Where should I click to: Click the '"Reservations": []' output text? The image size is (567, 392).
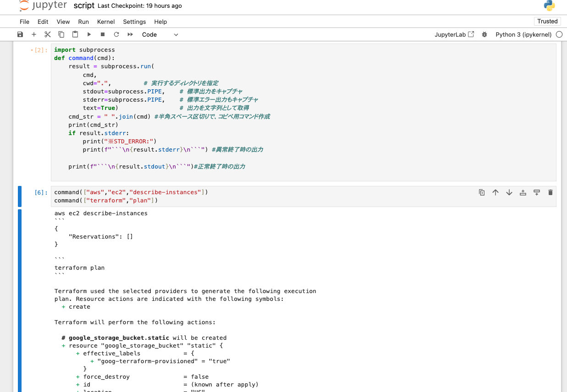pos(101,237)
